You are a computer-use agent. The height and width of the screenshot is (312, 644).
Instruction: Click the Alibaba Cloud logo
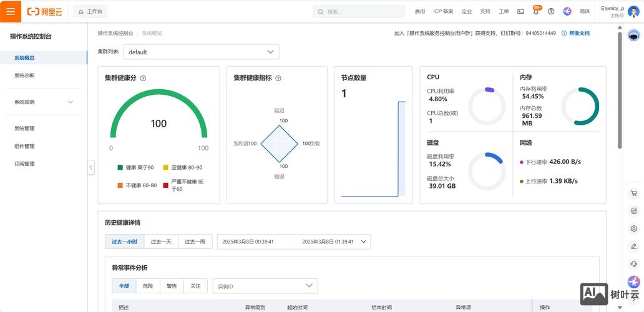(x=45, y=11)
